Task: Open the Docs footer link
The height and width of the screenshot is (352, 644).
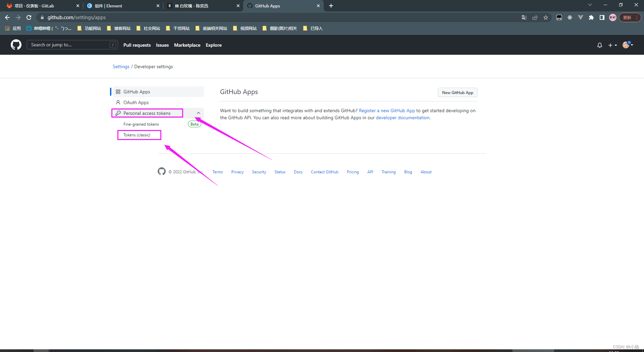Action: [298, 172]
